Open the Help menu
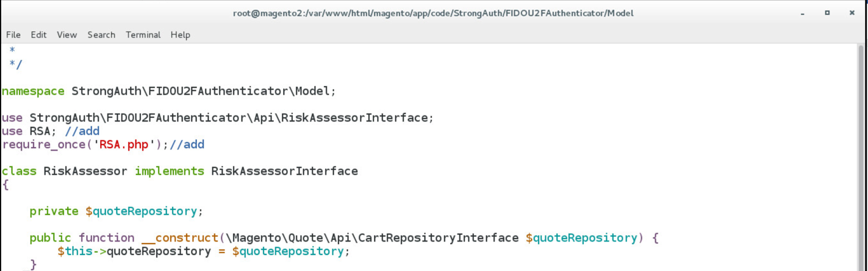 pos(181,35)
